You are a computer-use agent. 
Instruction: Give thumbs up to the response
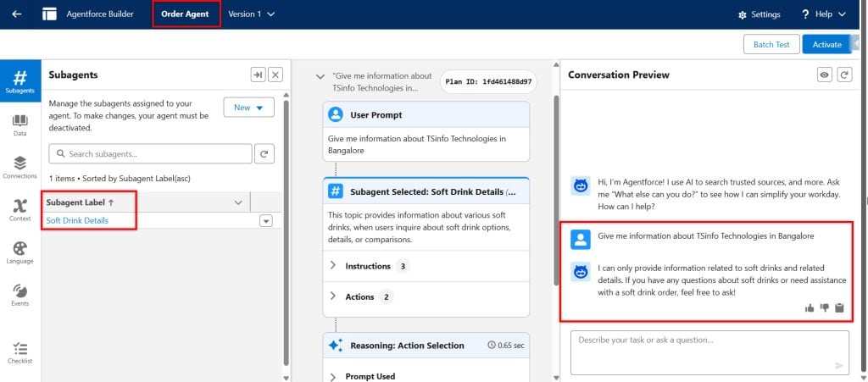pyautogui.click(x=810, y=308)
